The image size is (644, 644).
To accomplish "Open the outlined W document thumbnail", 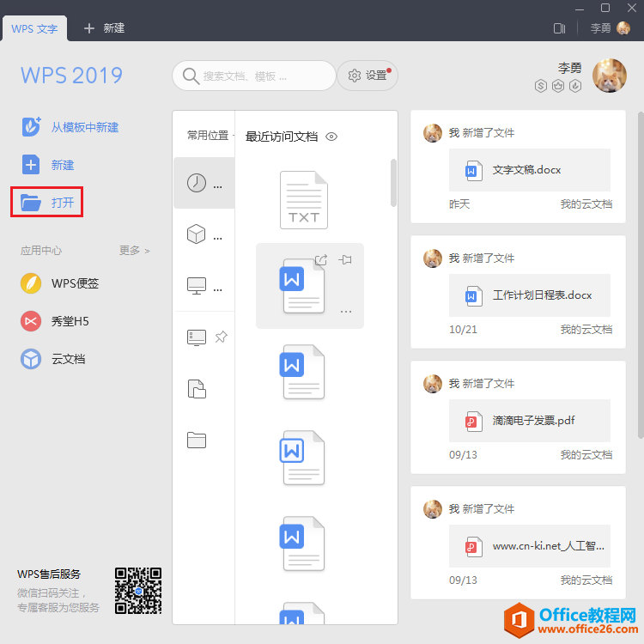I will [303, 458].
